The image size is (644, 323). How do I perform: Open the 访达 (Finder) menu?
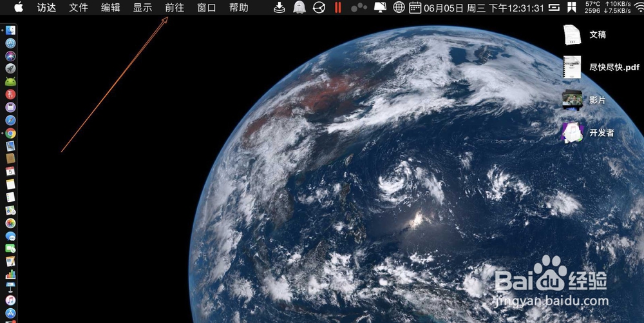coord(46,7)
